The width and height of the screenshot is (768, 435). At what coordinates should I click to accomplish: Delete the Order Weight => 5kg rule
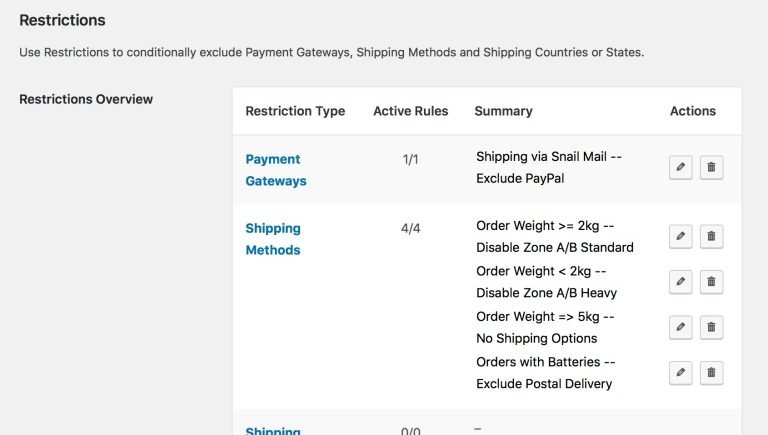tap(711, 327)
